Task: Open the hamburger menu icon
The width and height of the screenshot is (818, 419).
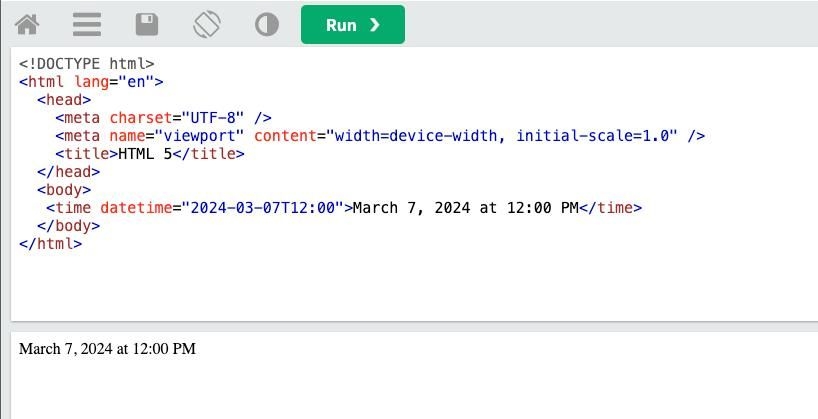Action: (87, 25)
